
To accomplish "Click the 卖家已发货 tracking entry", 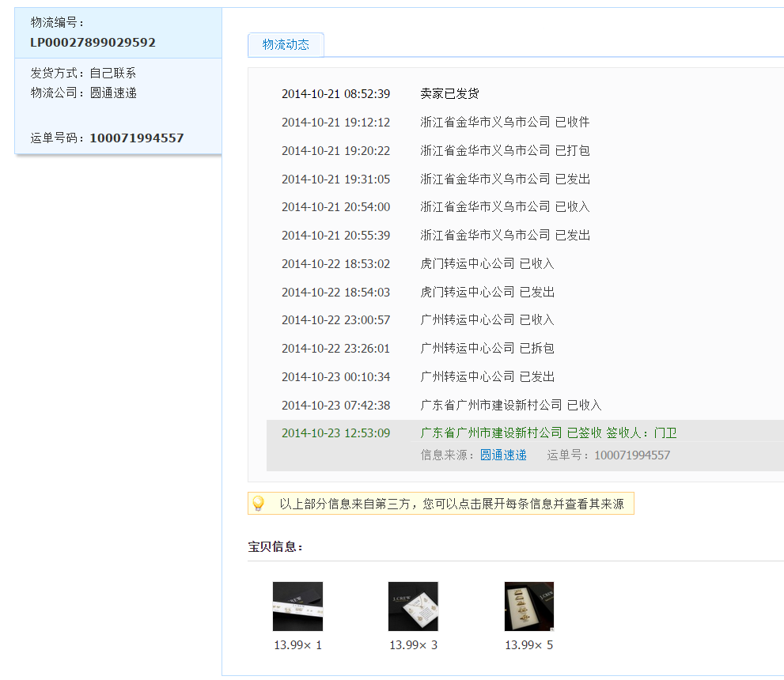I will click(449, 94).
